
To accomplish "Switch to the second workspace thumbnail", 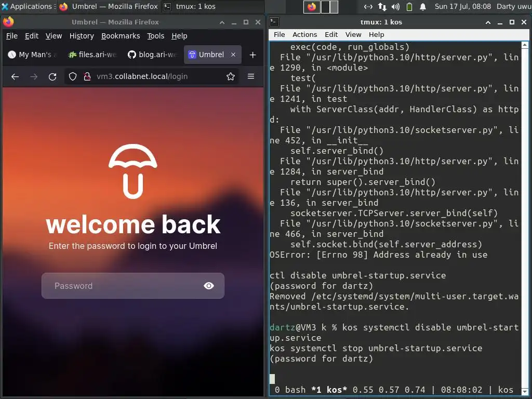I will coord(329,7).
